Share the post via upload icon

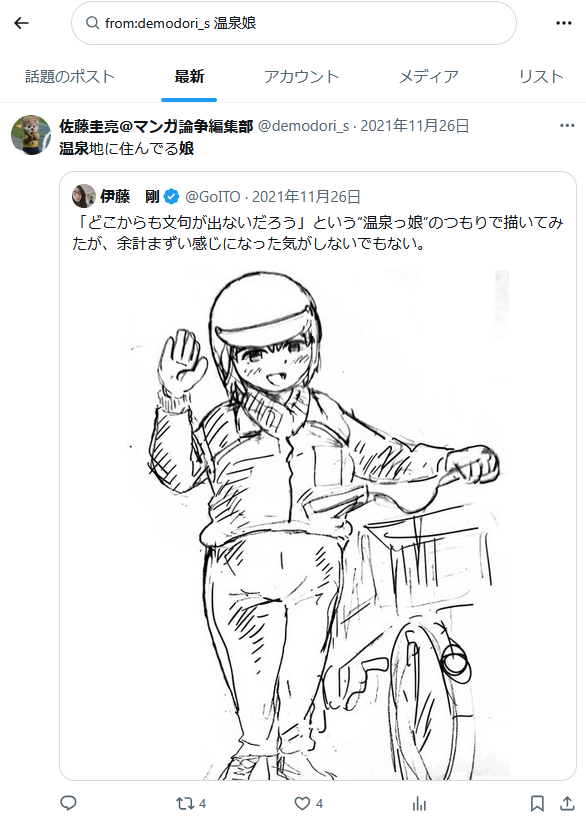[567, 803]
